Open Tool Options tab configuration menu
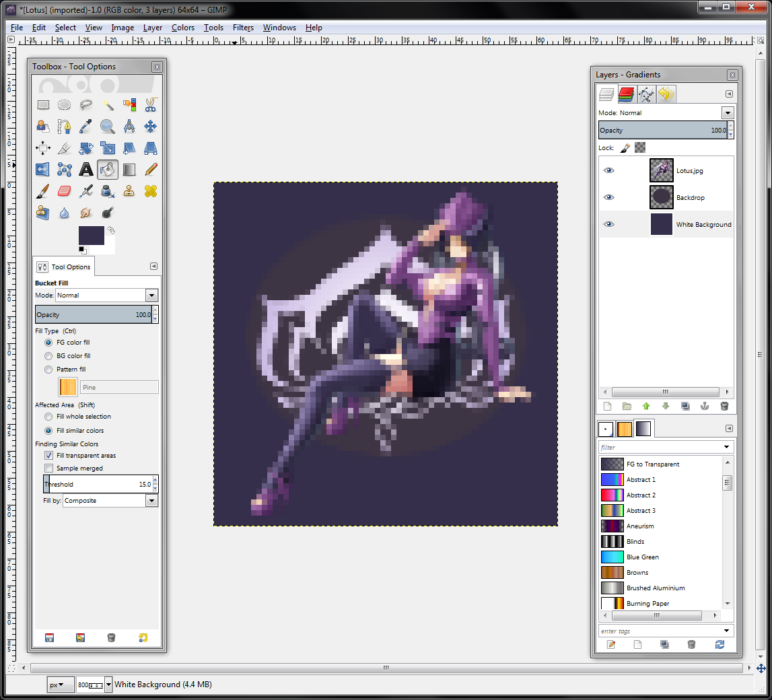This screenshot has width=772, height=700. pos(153,267)
